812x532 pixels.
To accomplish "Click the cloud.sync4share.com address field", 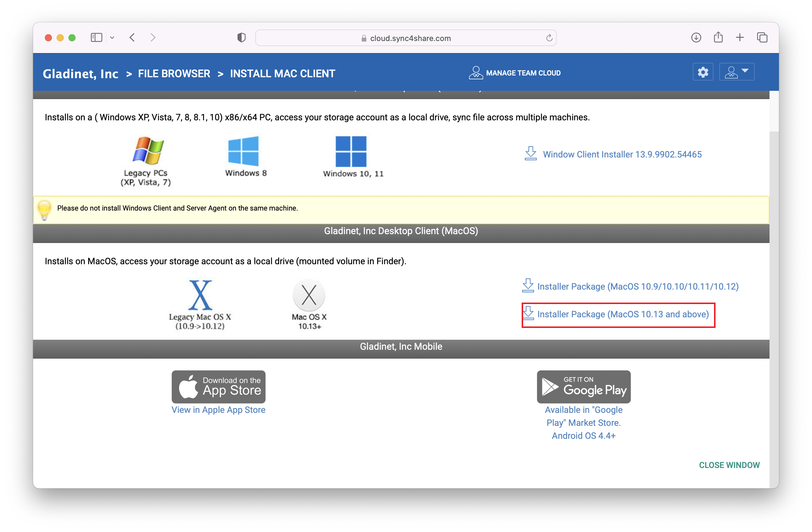I will click(x=405, y=38).
